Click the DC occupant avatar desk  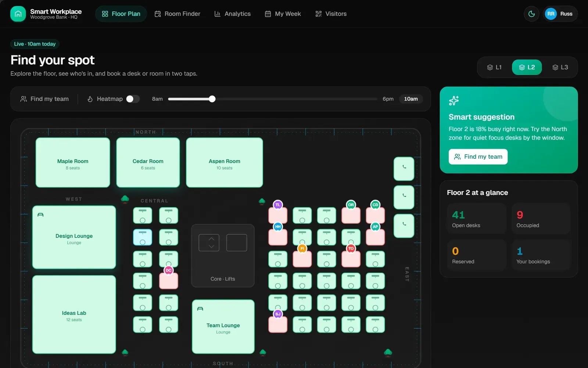[169, 281]
